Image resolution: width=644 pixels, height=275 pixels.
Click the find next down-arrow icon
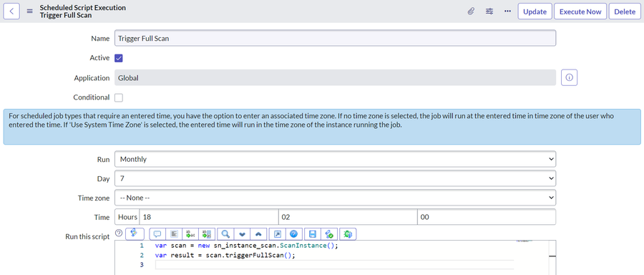[242, 234]
